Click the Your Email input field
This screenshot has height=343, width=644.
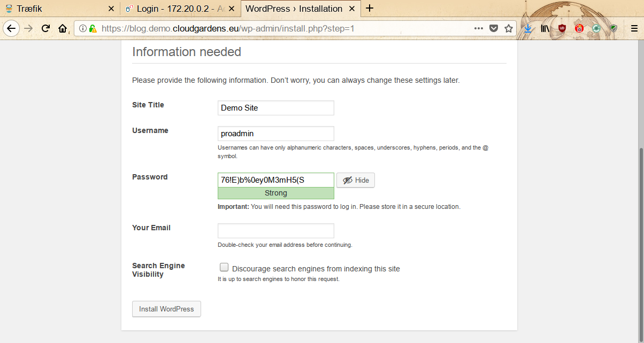276,231
